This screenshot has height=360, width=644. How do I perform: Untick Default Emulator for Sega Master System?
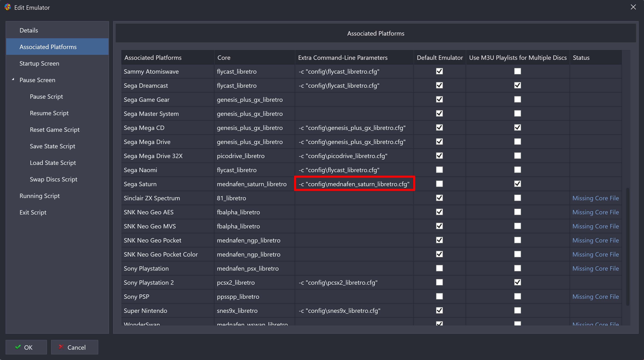click(439, 113)
